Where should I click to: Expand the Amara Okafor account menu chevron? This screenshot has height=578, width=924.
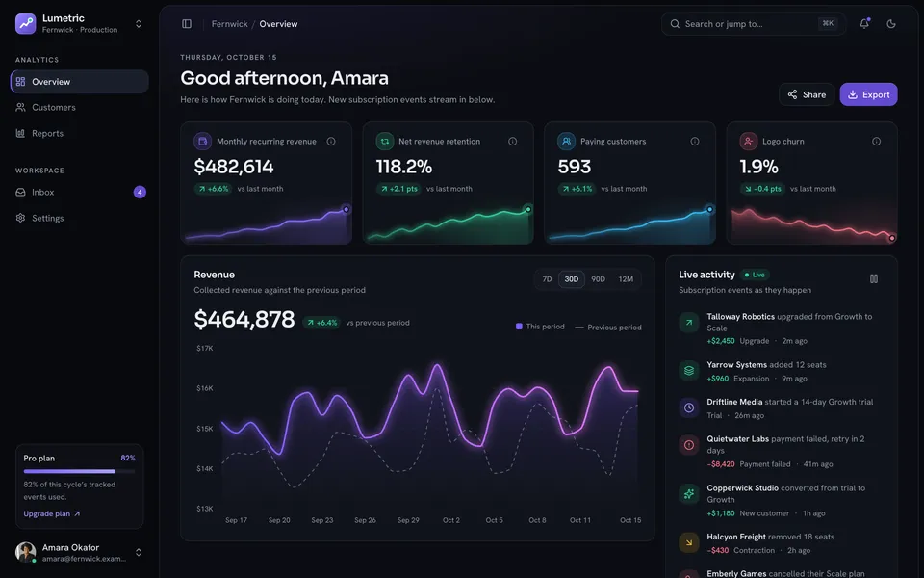coord(139,552)
